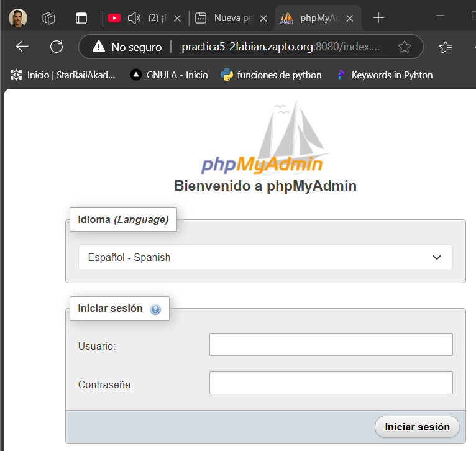Focus the Contraseña password field
Viewport: 476px width, 451px height.
[331, 383]
